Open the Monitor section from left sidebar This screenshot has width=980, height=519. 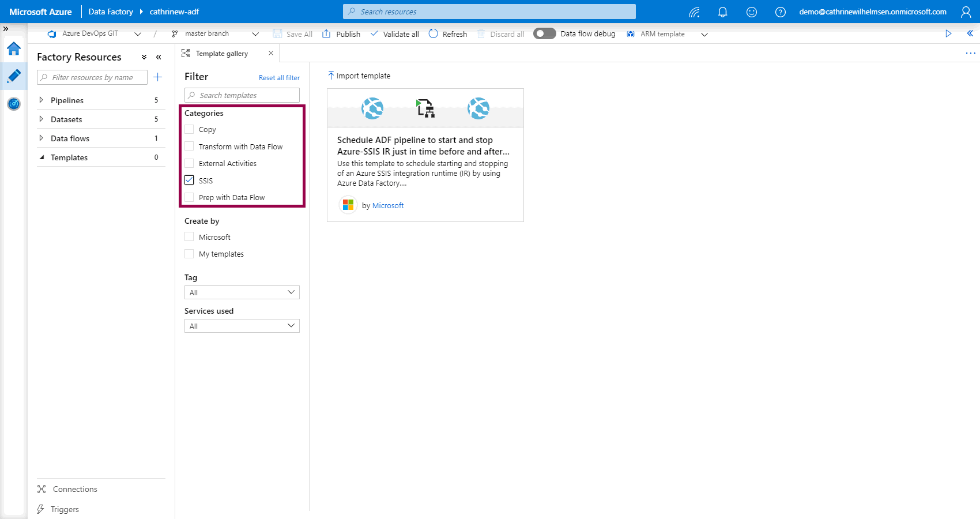[x=13, y=104]
